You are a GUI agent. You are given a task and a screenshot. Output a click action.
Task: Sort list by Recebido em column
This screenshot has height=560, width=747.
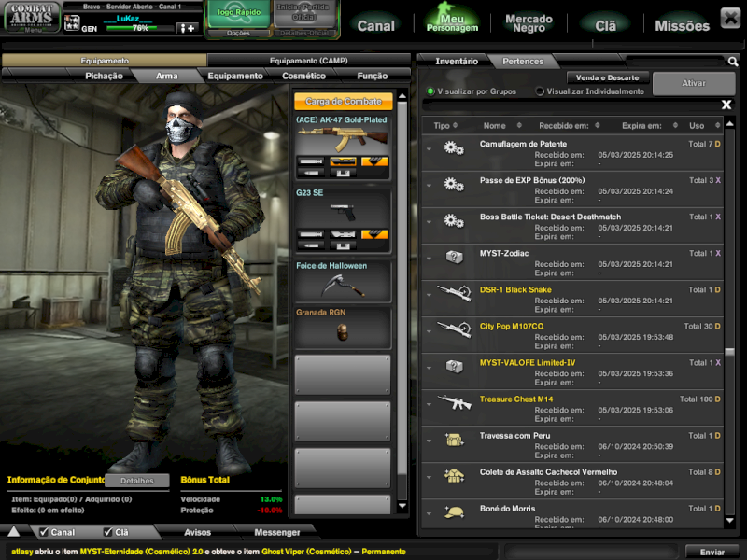570,126
